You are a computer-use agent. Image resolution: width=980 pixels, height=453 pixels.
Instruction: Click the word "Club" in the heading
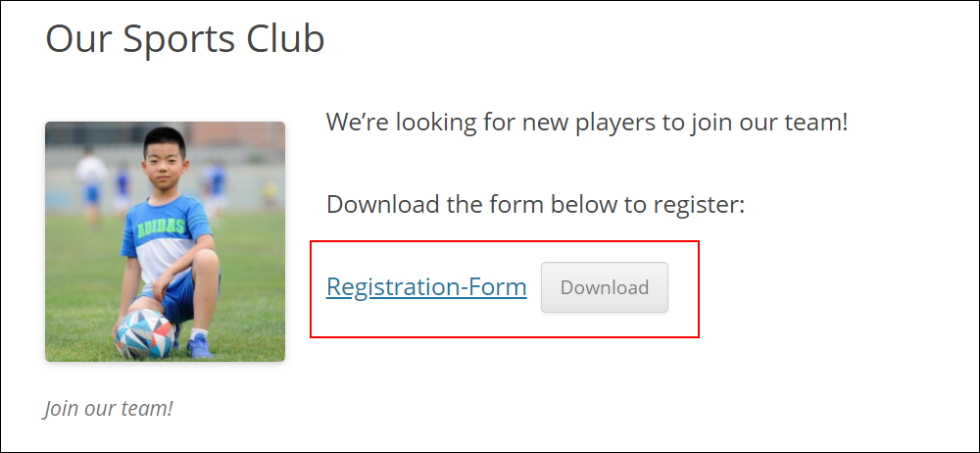point(285,38)
